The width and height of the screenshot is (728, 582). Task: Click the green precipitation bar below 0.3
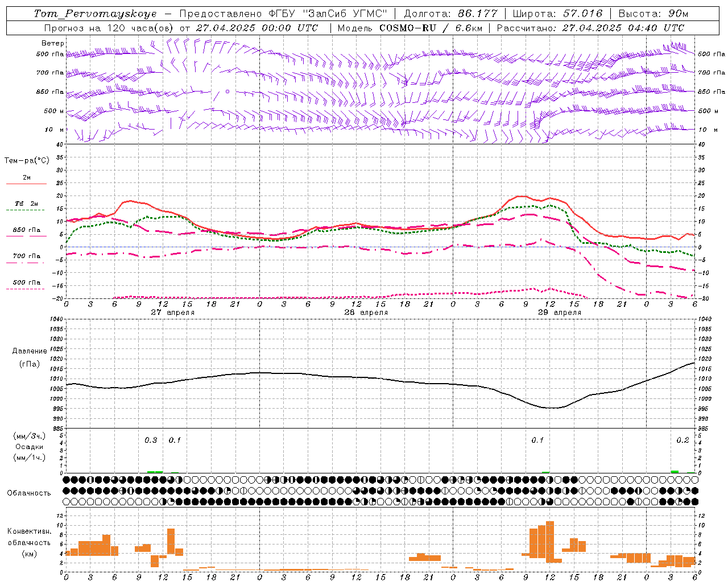pos(155,472)
